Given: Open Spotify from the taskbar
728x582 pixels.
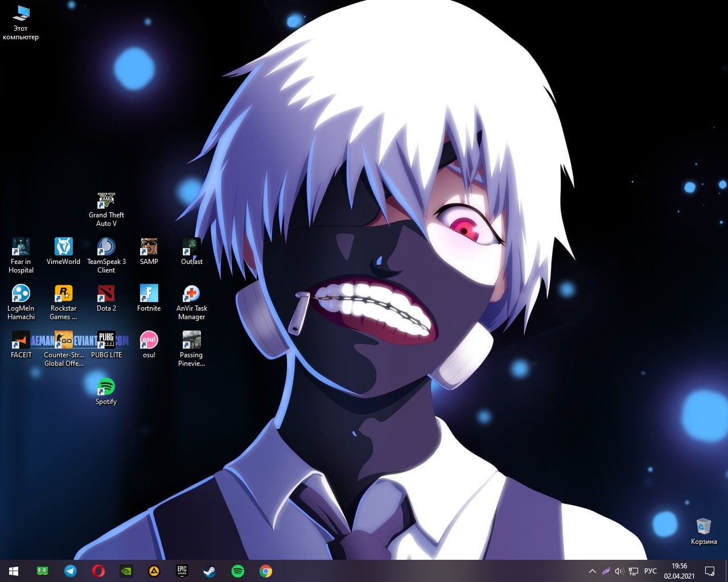Looking at the screenshot, I should pyautogui.click(x=238, y=571).
